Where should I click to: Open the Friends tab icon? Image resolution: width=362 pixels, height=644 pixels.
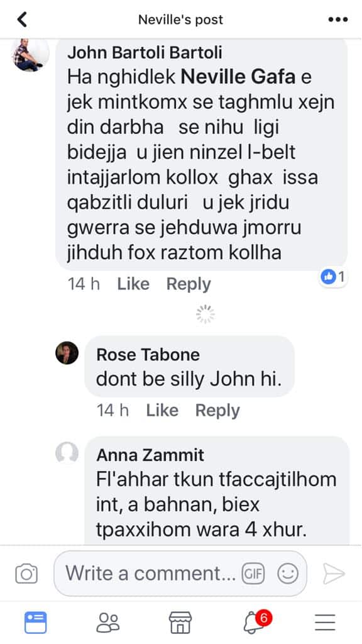coord(108,623)
